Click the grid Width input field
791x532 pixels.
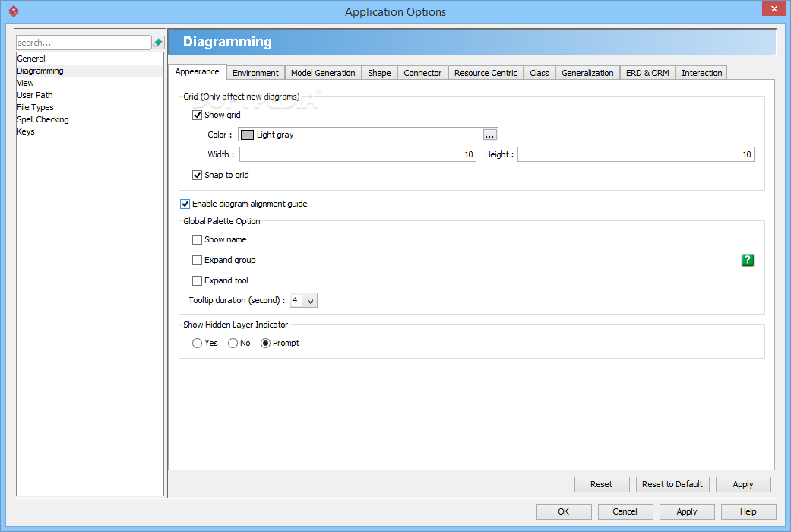click(x=358, y=154)
